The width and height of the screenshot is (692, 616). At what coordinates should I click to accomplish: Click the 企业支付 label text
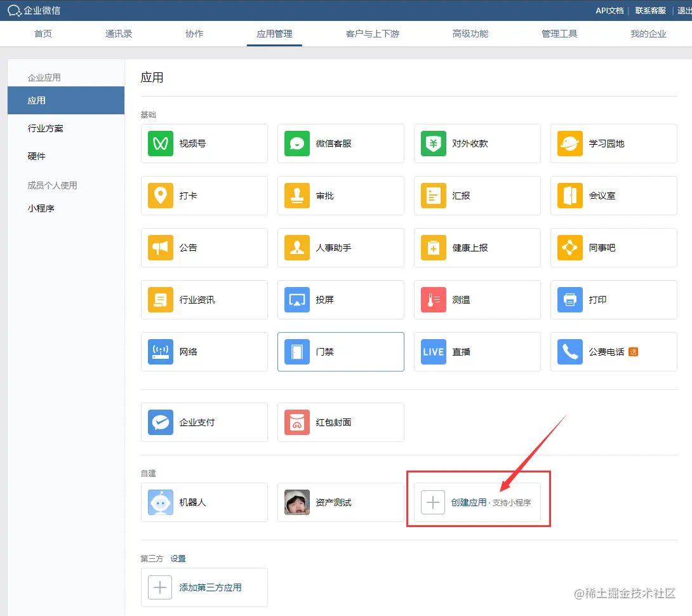coord(197,422)
